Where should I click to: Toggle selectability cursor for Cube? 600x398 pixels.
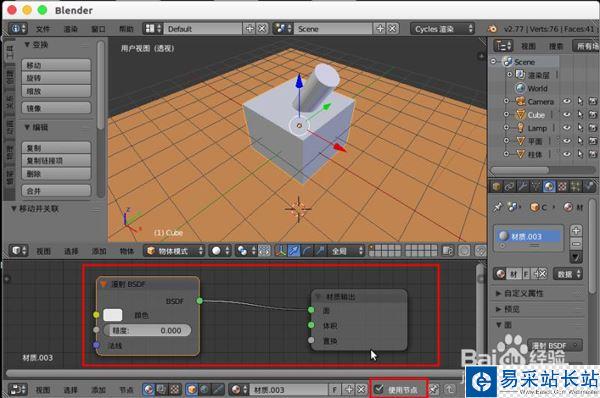[580, 114]
